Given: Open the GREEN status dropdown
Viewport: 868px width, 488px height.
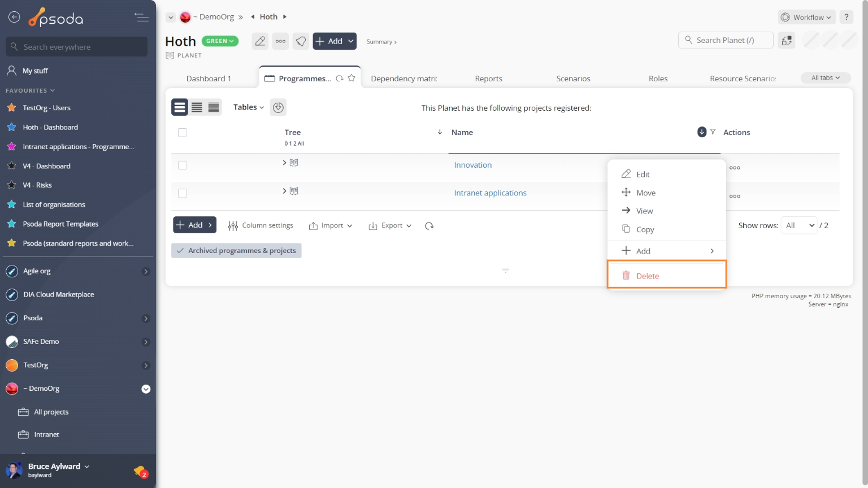Looking at the screenshot, I should tap(220, 41).
